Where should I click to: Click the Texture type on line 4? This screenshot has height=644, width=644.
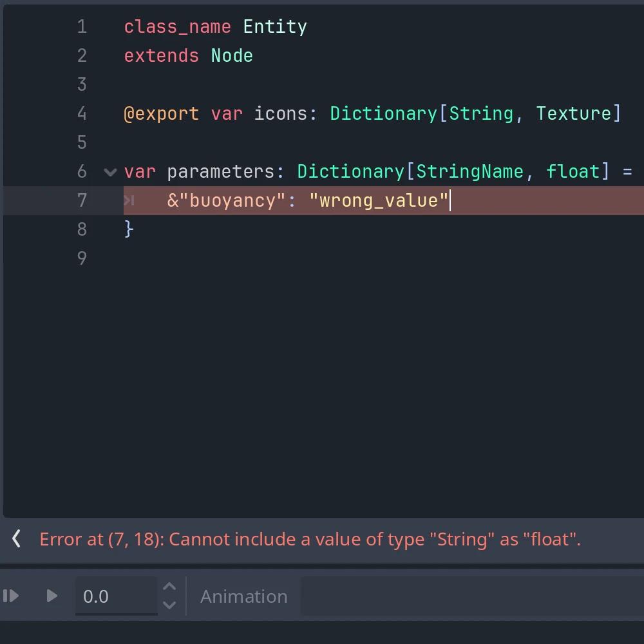point(574,114)
